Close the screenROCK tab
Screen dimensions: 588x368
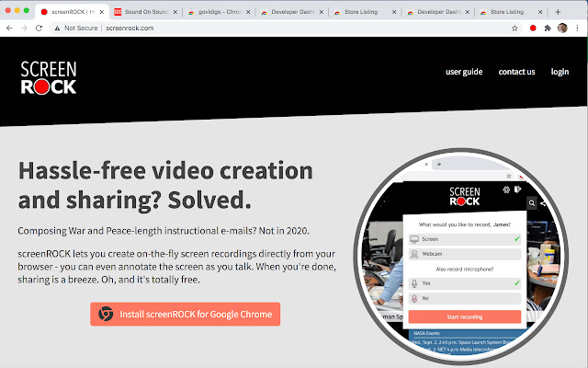coord(102,12)
